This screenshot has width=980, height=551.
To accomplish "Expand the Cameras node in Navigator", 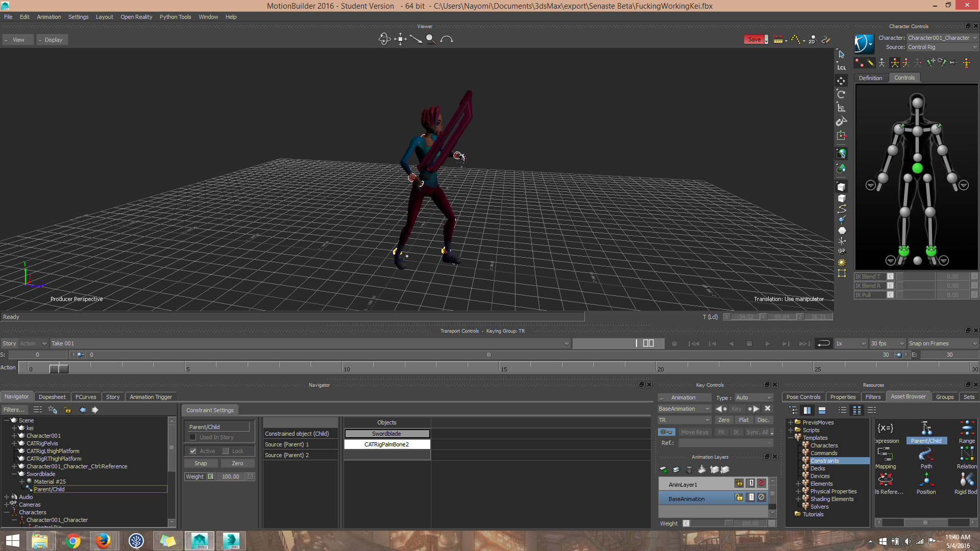I will (6, 505).
